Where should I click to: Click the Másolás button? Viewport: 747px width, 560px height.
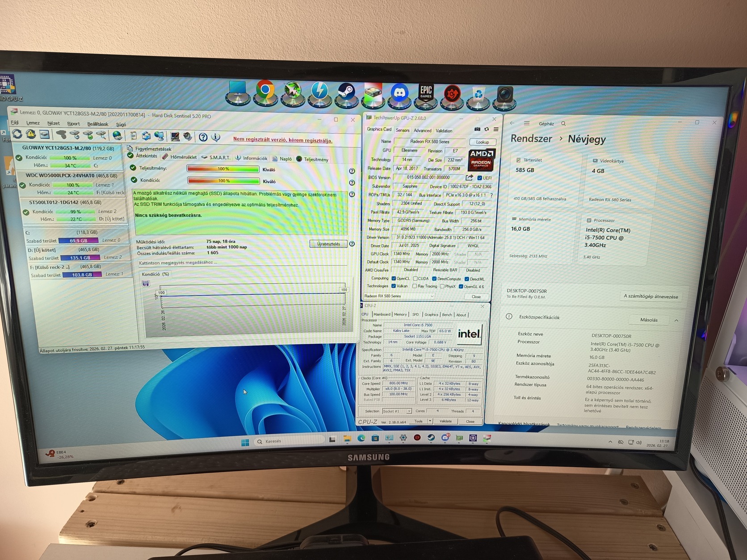click(649, 320)
